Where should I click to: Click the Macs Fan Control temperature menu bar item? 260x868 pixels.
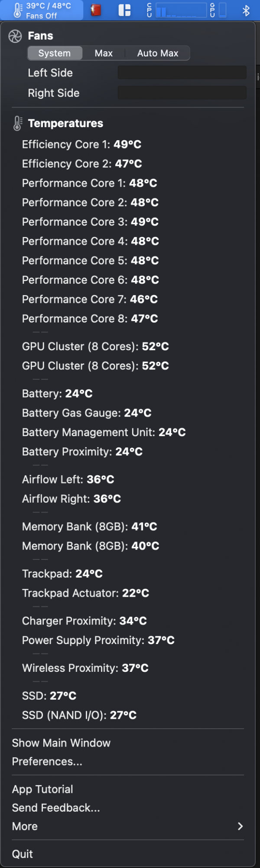[x=42, y=10]
